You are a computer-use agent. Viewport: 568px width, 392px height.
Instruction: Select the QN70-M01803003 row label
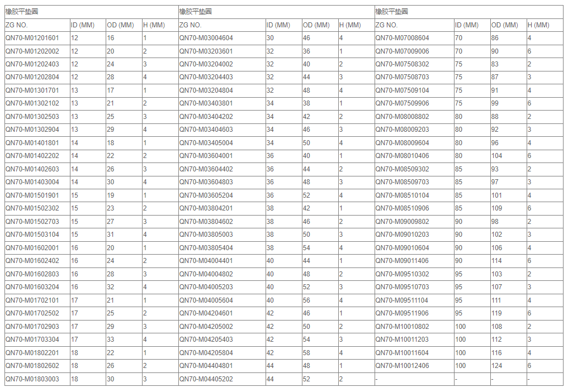[x=32, y=379]
